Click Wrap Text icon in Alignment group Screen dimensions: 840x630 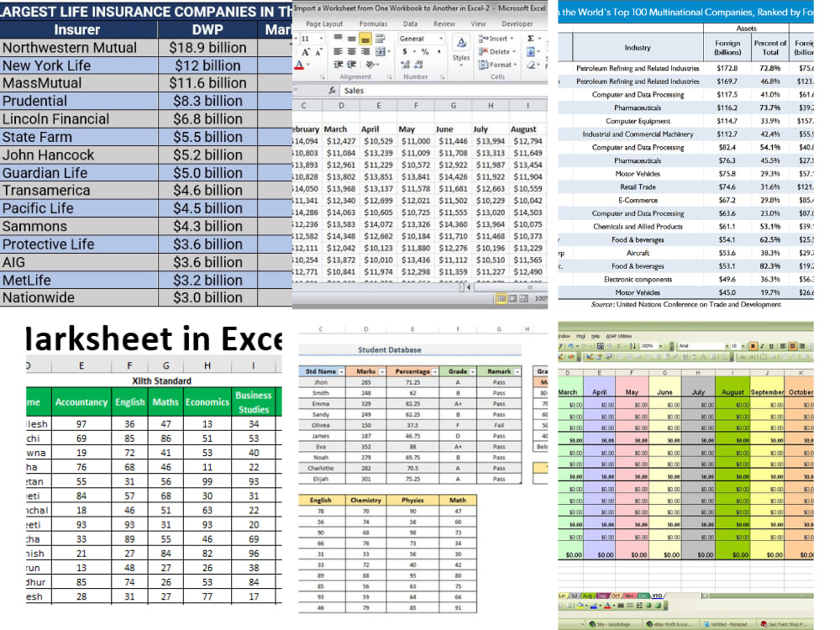click(381, 38)
